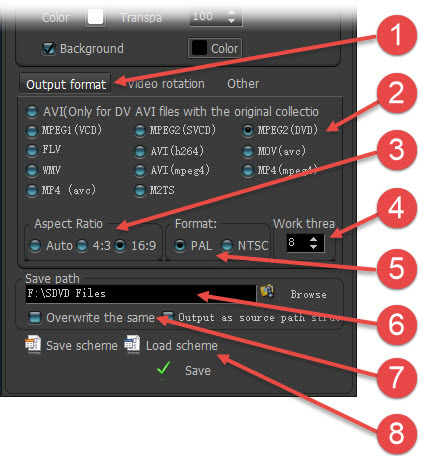The height and width of the screenshot is (456, 423).
Task: Toggle the Background checkbox
Action: pos(49,49)
